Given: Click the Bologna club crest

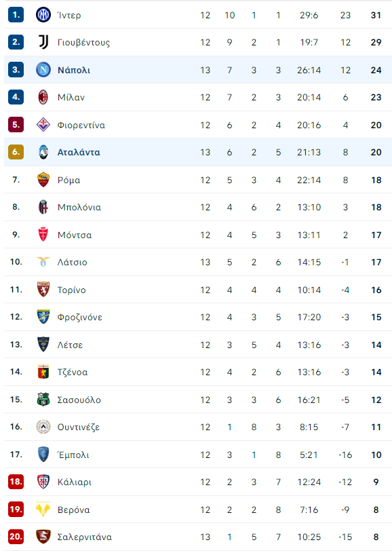Looking at the screenshot, I should pos(43,207).
